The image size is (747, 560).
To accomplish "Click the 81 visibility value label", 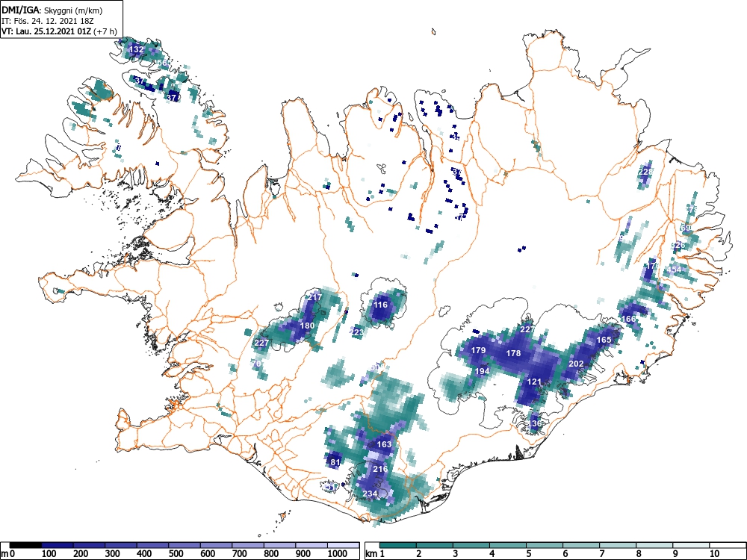I will click(335, 461).
